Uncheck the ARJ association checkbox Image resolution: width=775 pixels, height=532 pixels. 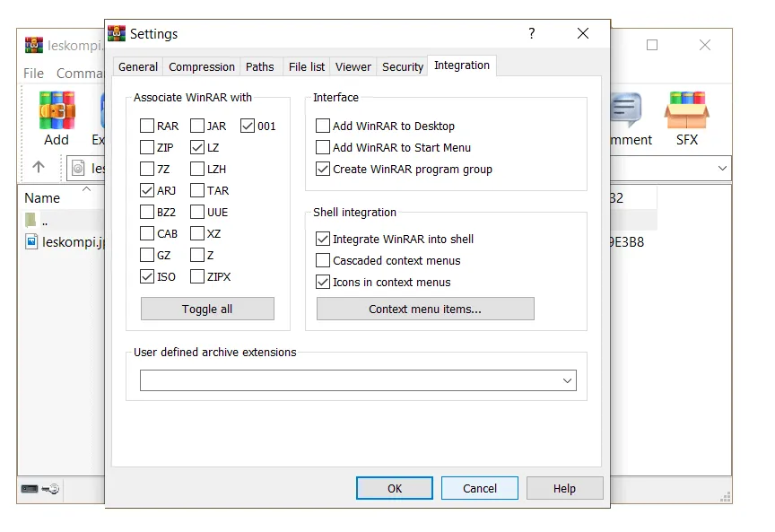point(147,190)
